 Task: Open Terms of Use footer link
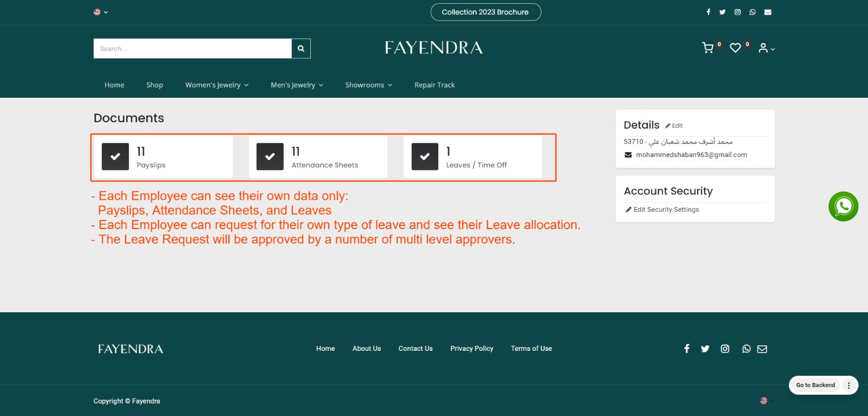[532, 349]
